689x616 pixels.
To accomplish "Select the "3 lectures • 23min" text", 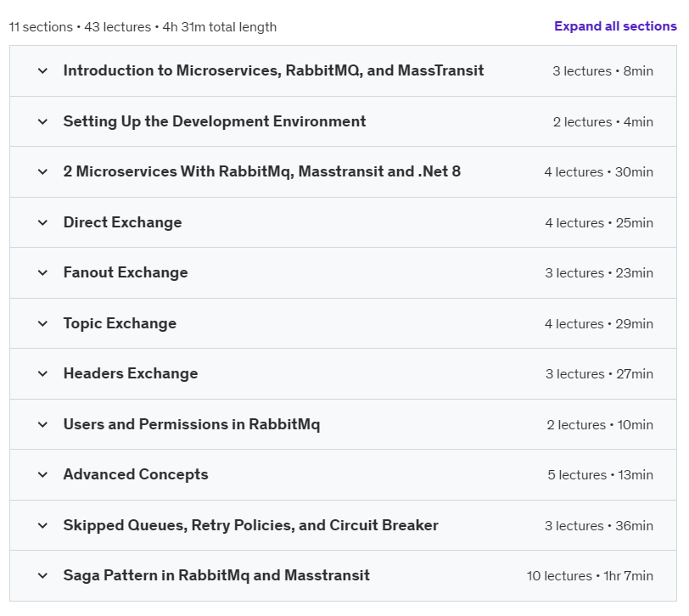I will [x=599, y=273].
